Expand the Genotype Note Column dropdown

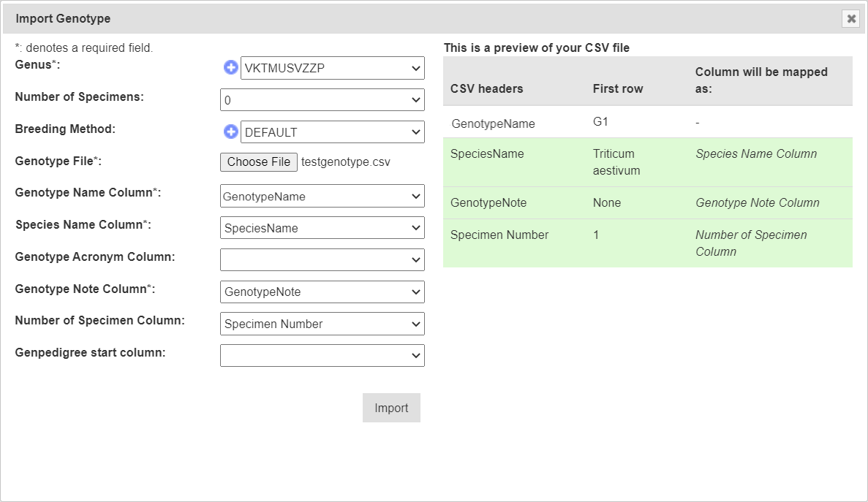click(x=322, y=292)
